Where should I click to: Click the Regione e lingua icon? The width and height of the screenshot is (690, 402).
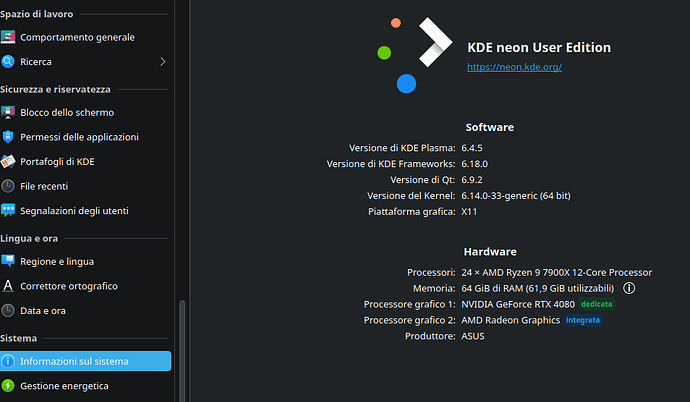tap(8, 262)
